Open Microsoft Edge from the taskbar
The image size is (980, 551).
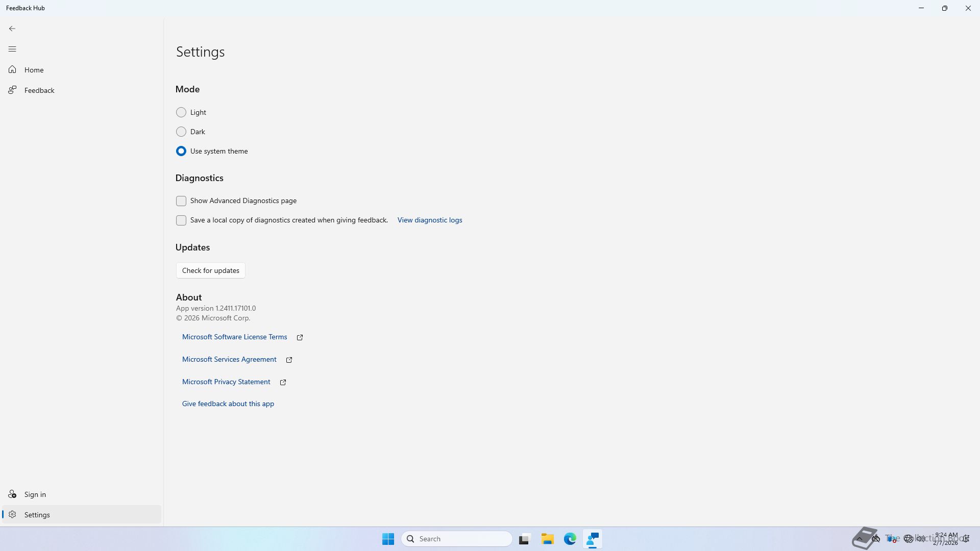[x=570, y=539]
